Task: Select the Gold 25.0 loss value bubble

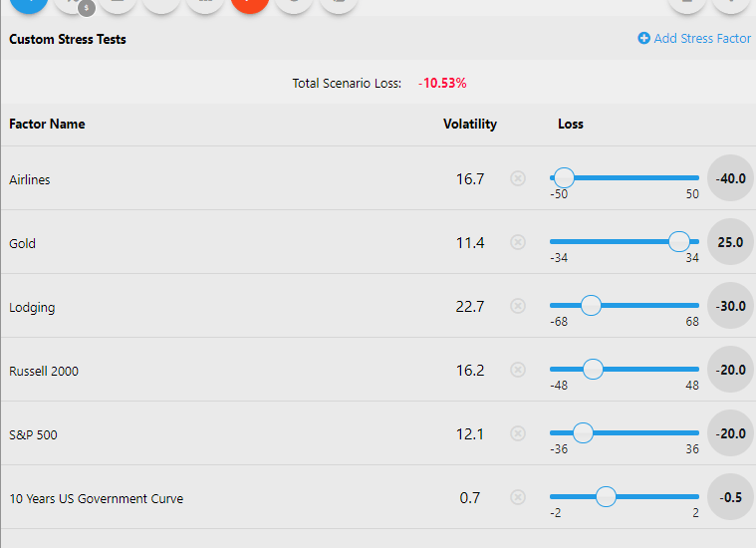Action: pos(730,242)
